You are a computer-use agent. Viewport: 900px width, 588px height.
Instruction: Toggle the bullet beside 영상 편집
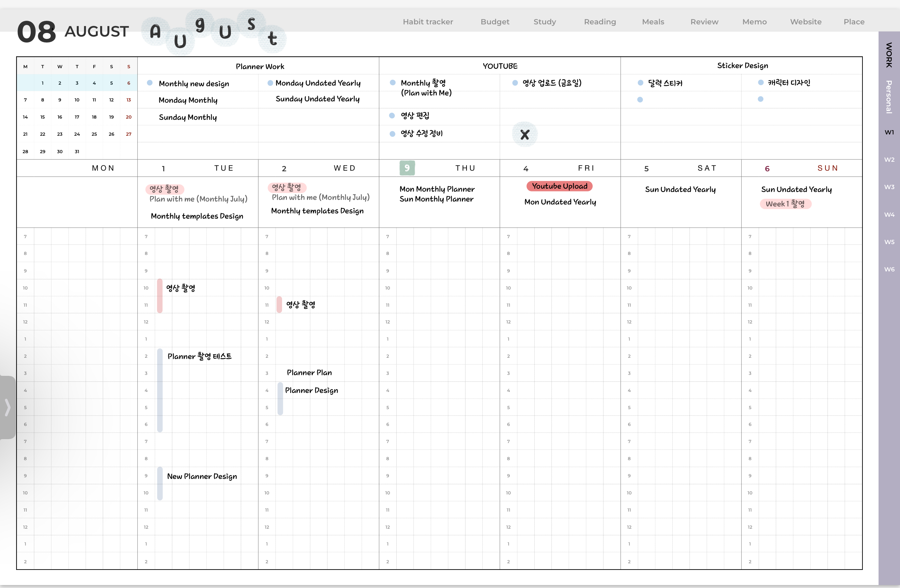[392, 116]
